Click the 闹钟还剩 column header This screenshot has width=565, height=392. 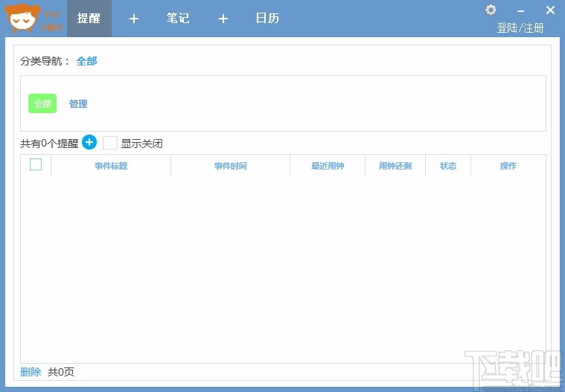click(x=395, y=166)
